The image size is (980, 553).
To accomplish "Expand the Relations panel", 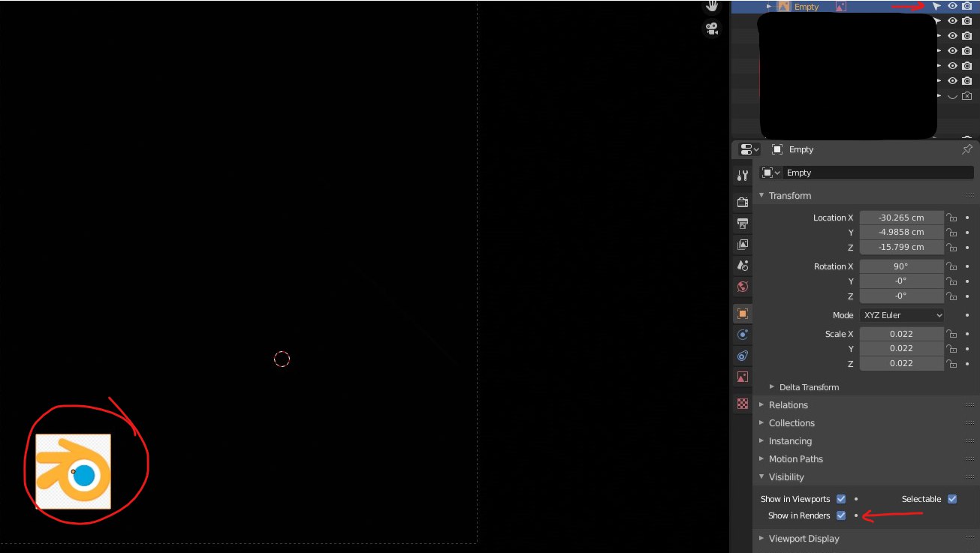I will tap(761, 405).
